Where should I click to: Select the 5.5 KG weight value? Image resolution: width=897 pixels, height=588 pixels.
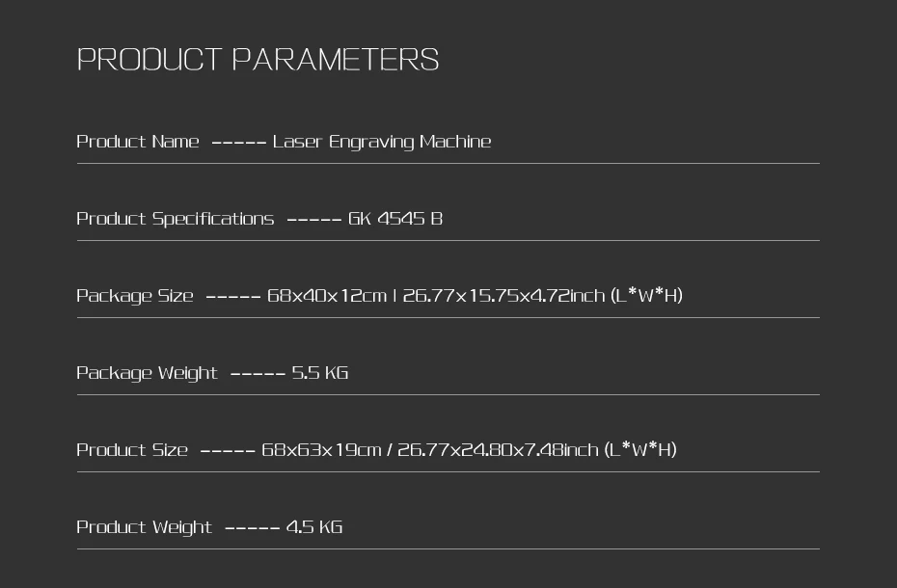[x=319, y=373]
